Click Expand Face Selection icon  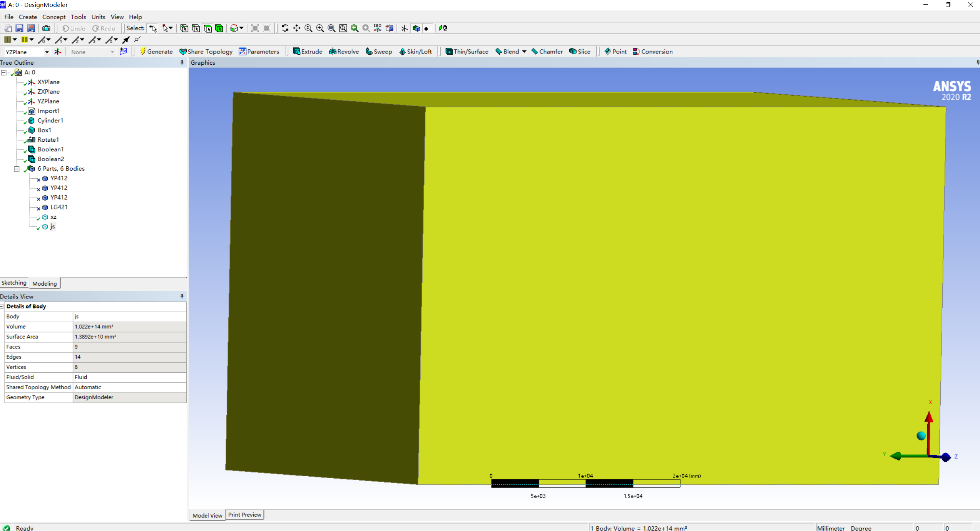click(x=255, y=28)
